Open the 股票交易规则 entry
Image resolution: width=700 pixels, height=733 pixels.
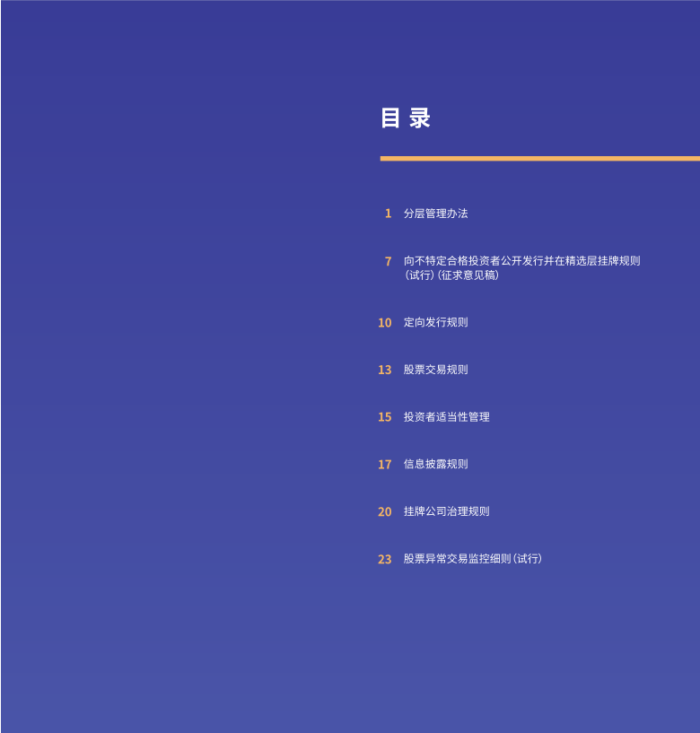point(435,370)
